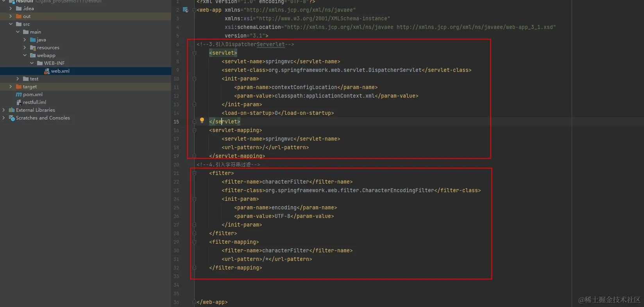Click the xsi:schemaLocation attribute line
The image size is (644, 307).
click(x=390, y=27)
